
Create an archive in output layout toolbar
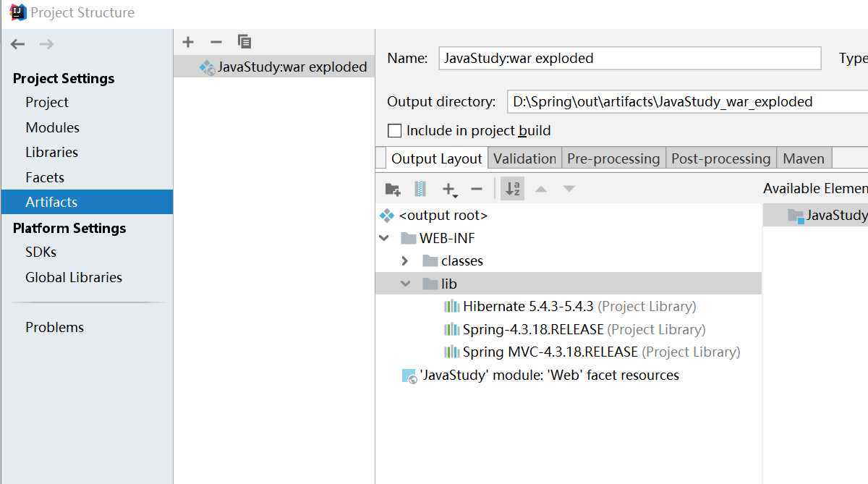pyautogui.click(x=420, y=189)
